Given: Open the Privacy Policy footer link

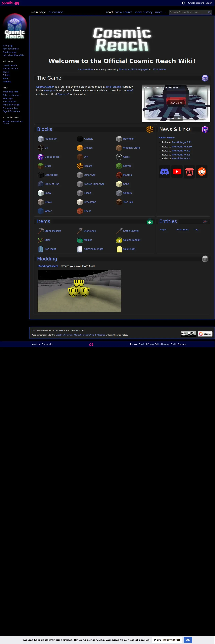Looking at the screenshot, I should pos(154,344).
